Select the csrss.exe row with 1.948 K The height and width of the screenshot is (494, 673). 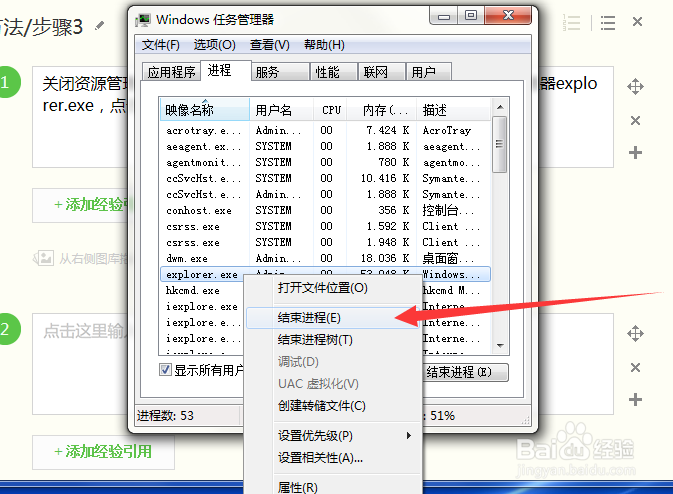tap(325, 242)
